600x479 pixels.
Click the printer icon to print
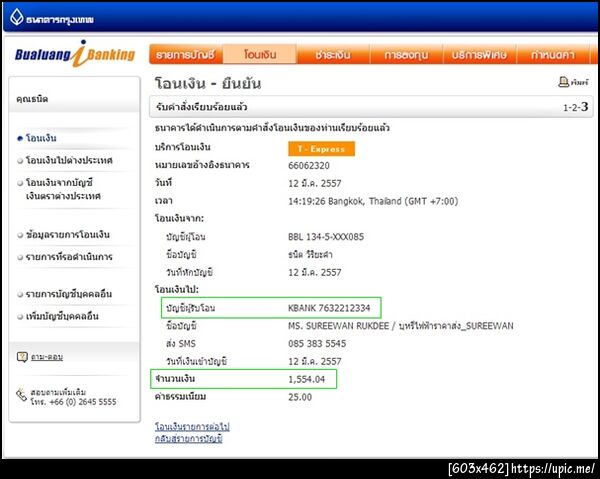coord(563,82)
